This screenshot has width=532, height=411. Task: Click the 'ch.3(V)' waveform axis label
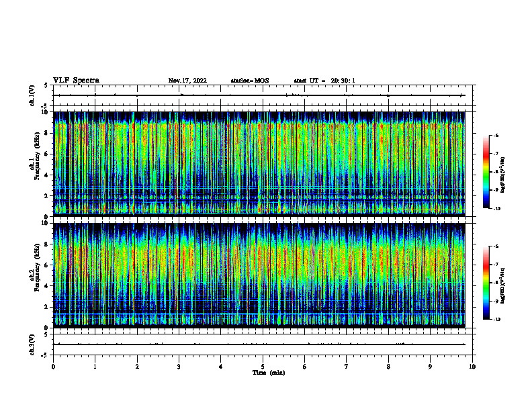click(32, 345)
